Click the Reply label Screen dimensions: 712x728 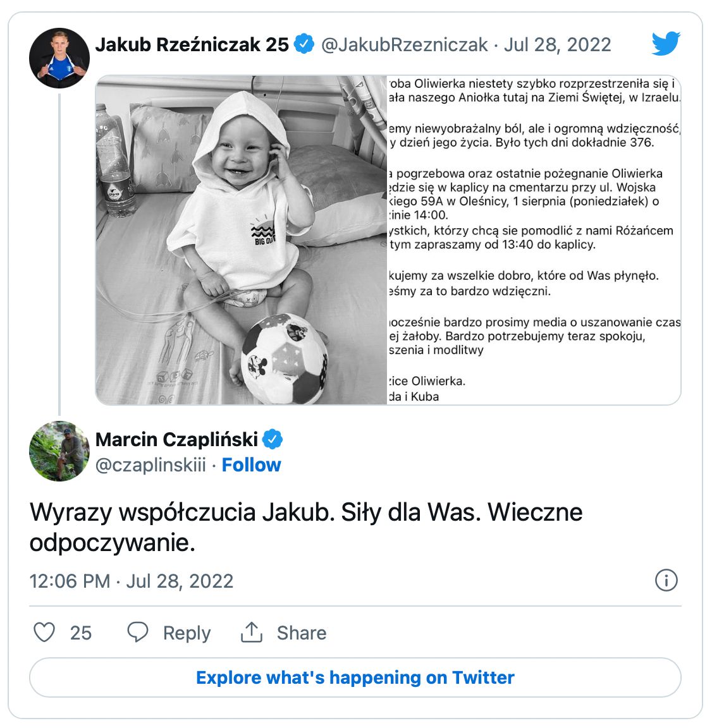(x=187, y=633)
